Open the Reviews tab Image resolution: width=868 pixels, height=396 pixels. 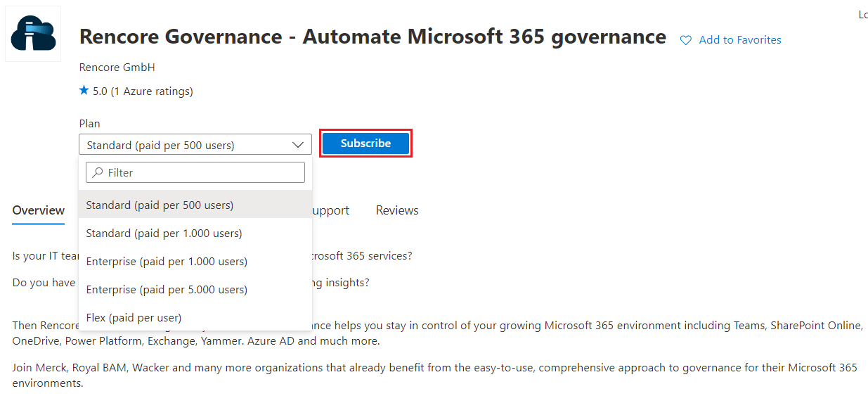(x=397, y=210)
